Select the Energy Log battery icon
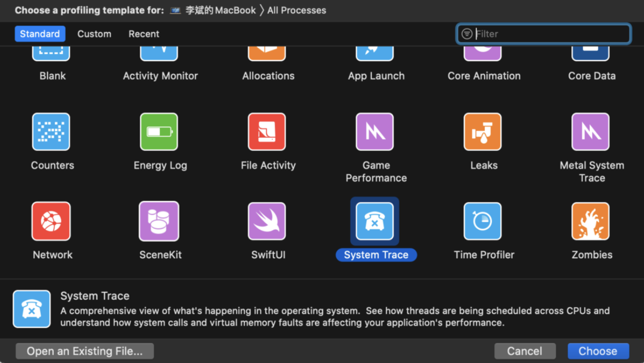This screenshot has height=363, width=644. pyautogui.click(x=159, y=132)
